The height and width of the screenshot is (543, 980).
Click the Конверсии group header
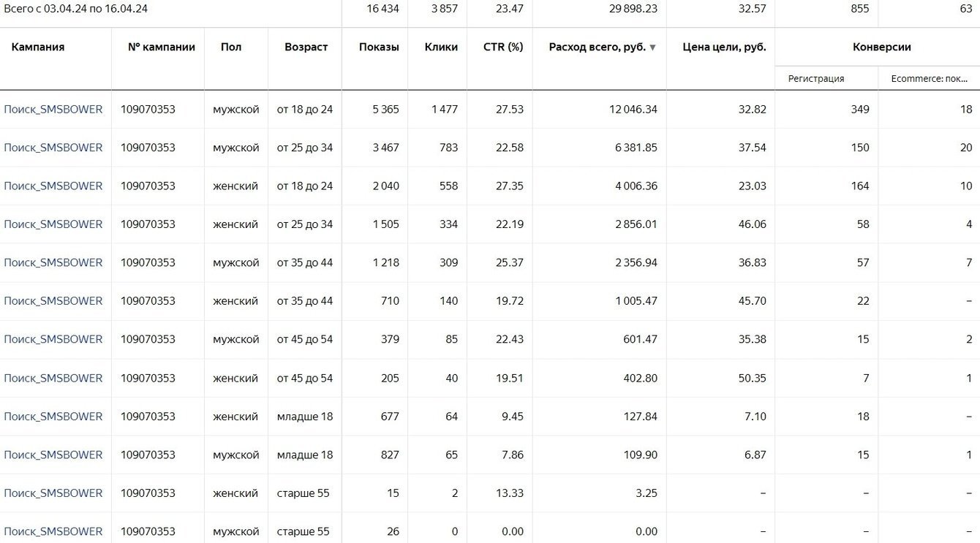coord(881,47)
